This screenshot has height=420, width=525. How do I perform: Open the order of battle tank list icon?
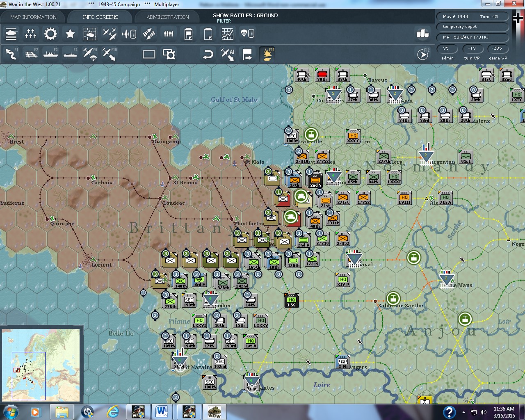click(11, 34)
